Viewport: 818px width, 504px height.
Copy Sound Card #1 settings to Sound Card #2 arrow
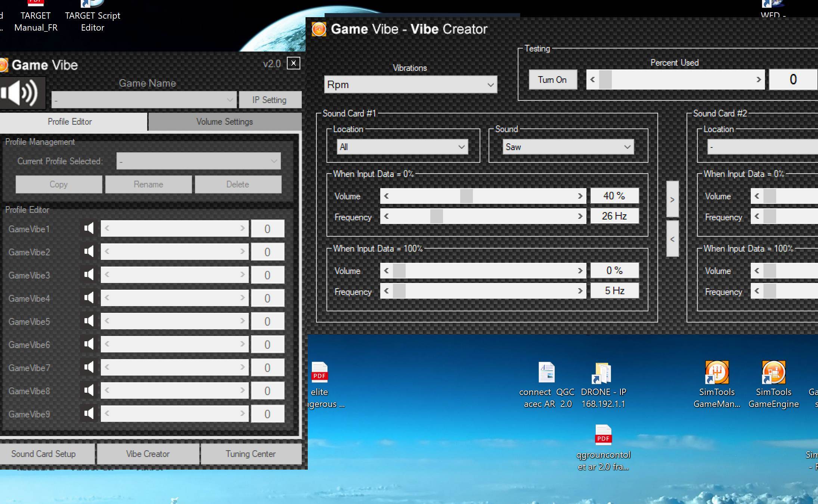click(672, 199)
